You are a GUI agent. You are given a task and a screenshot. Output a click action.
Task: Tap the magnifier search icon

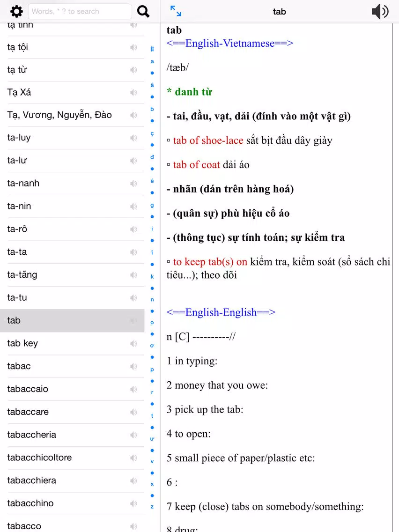[x=143, y=12]
